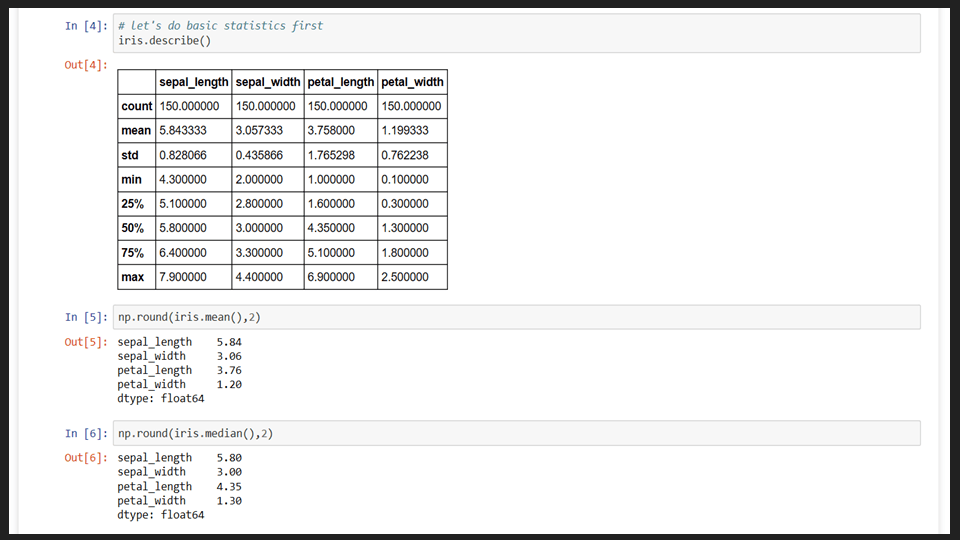
Task: Click the np.round(iris.mean(),2) code cell
Action: [x=516, y=317]
